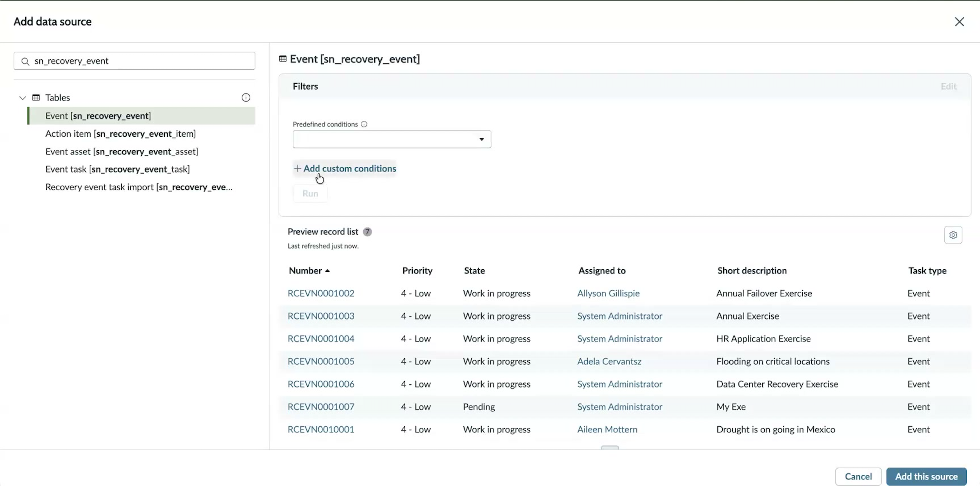Screen dimensions: 980x486
Task: Click the record count badge 7
Action: (x=367, y=232)
